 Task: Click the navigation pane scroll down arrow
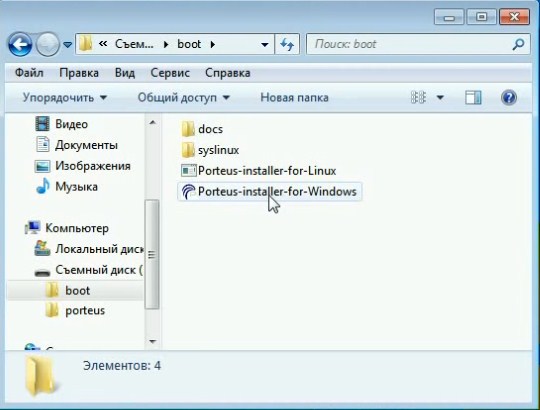tap(153, 341)
